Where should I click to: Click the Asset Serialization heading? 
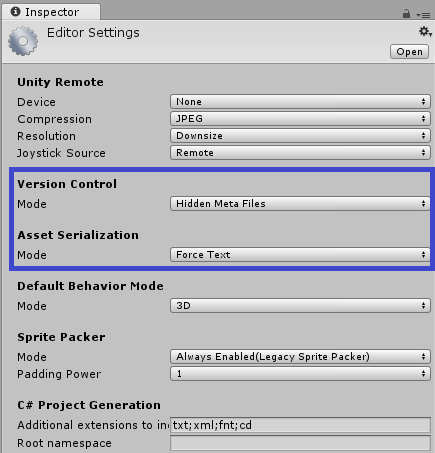[78, 235]
